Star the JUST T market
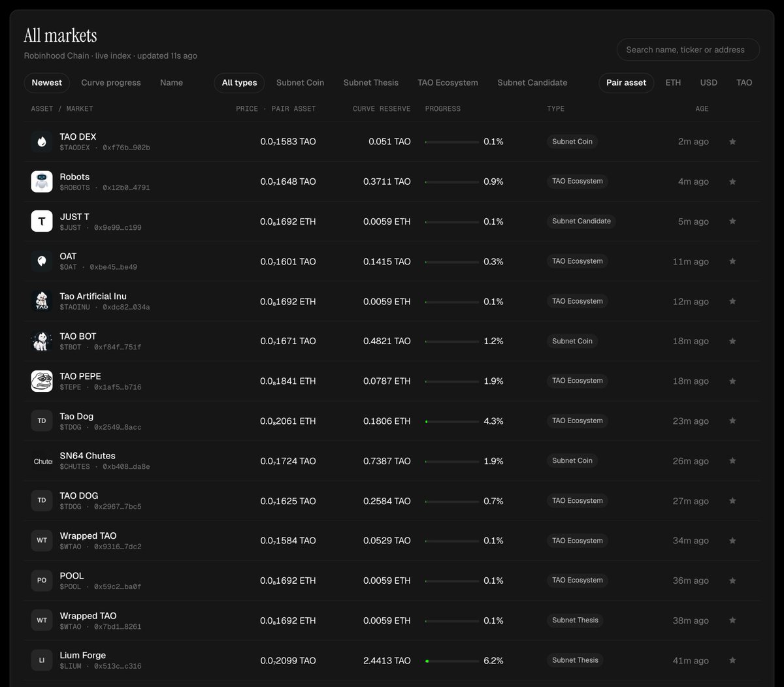The height and width of the screenshot is (687, 784). tap(732, 221)
